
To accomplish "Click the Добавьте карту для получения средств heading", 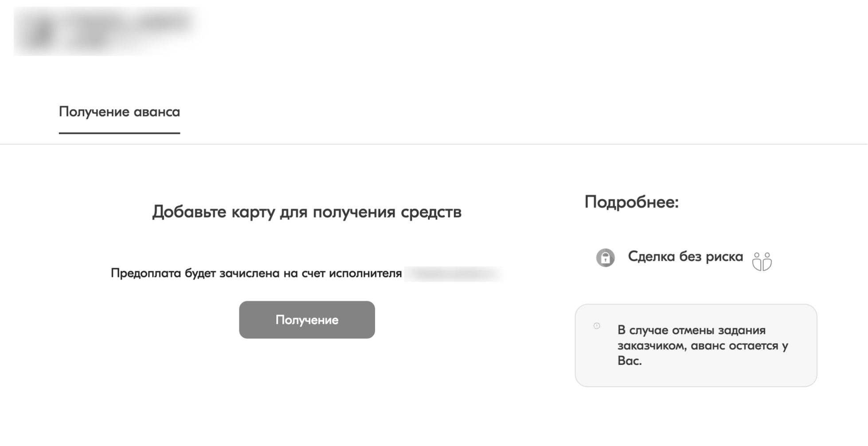I will click(307, 212).
